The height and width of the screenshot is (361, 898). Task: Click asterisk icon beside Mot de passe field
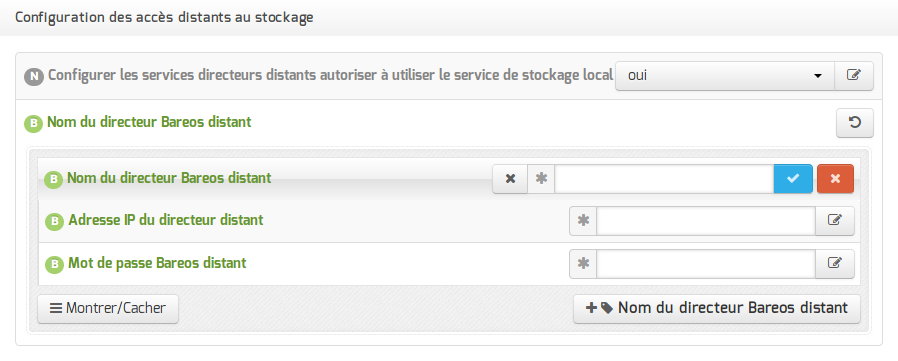click(583, 264)
